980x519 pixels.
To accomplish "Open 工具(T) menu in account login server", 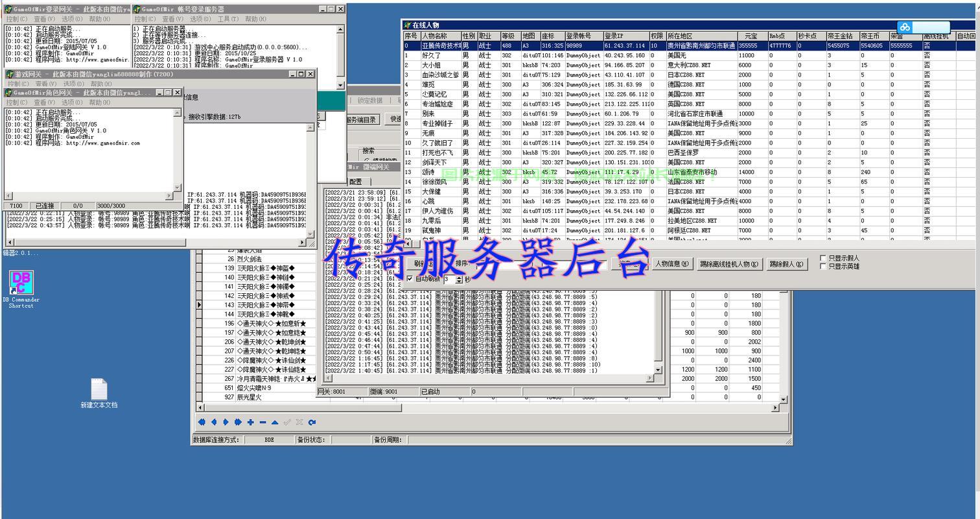I will (228, 19).
